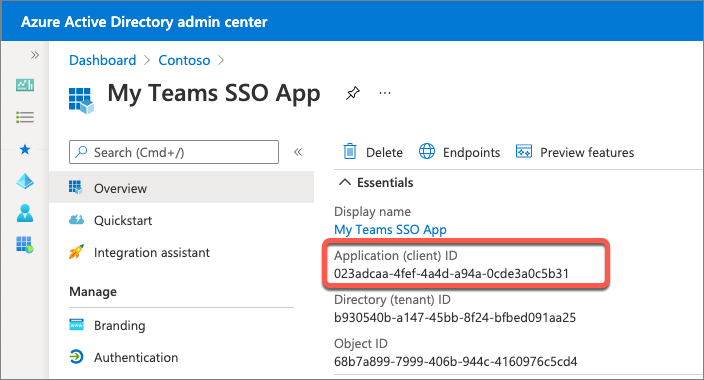
Task: Click the Manage section heading
Action: coord(93,292)
